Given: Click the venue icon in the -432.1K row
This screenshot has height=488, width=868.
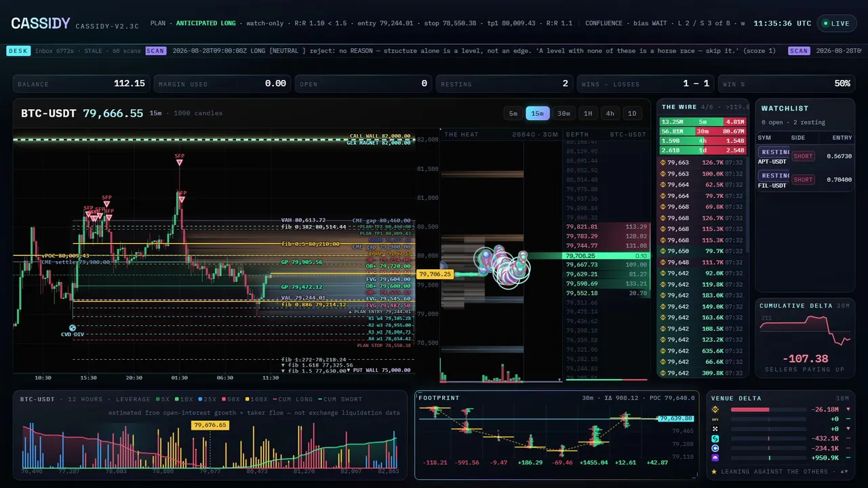Looking at the screenshot, I should [714, 439].
